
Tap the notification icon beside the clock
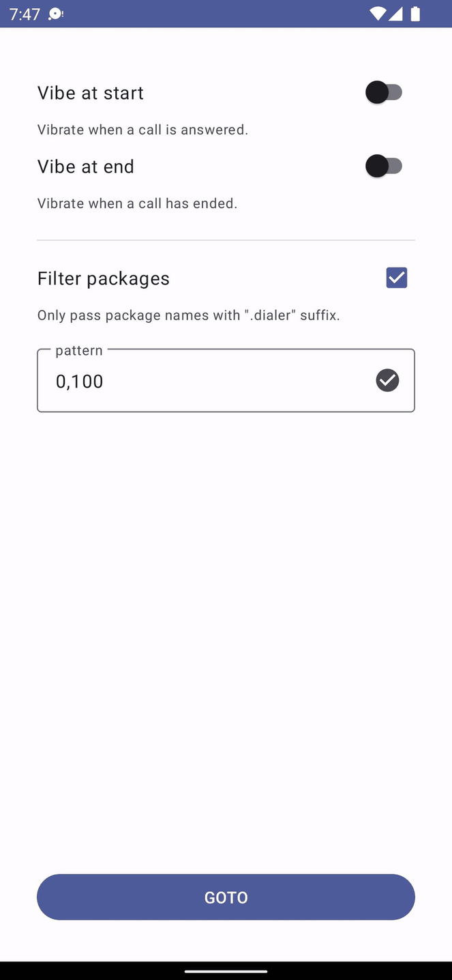click(57, 14)
